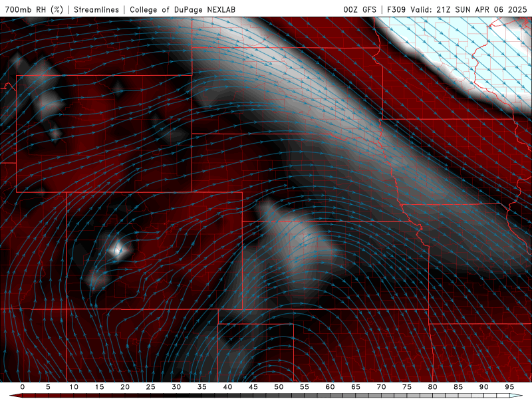Screen dimensions: 532x399
Task: Click the "60" label on the color scale
Action: coord(330,387)
